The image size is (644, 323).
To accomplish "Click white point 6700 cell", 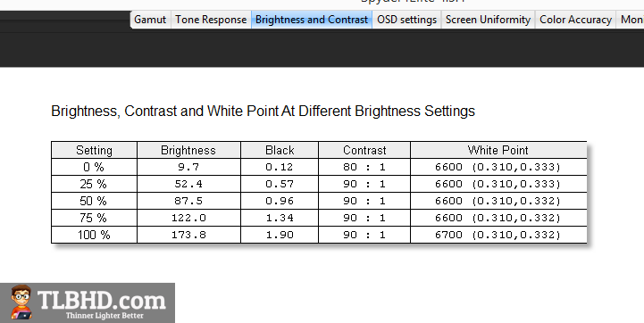I will click(498, 235).
